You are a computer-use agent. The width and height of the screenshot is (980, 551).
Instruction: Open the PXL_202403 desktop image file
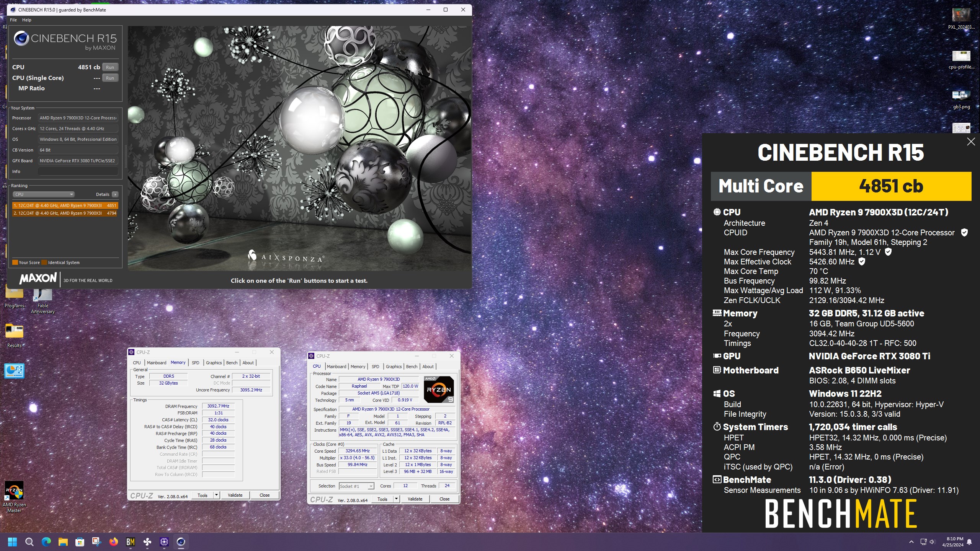pos(961,18)
